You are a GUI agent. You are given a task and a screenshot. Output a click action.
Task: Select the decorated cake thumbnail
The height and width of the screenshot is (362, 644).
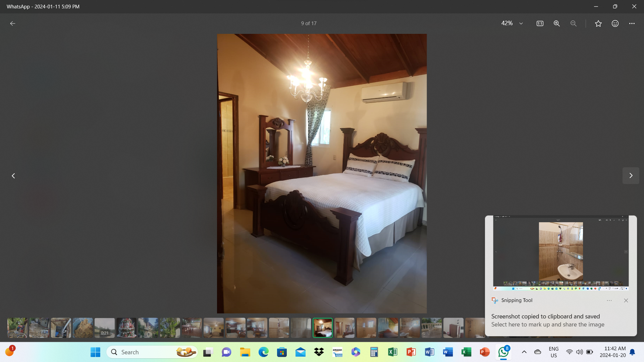[x=126, y=328]
